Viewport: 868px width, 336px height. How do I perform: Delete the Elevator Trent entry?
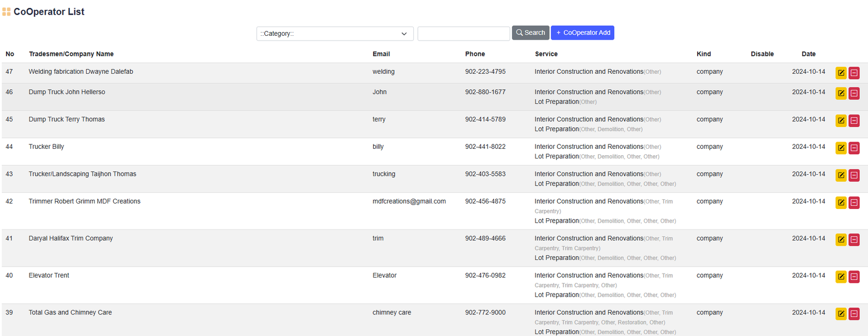(854, 277)
